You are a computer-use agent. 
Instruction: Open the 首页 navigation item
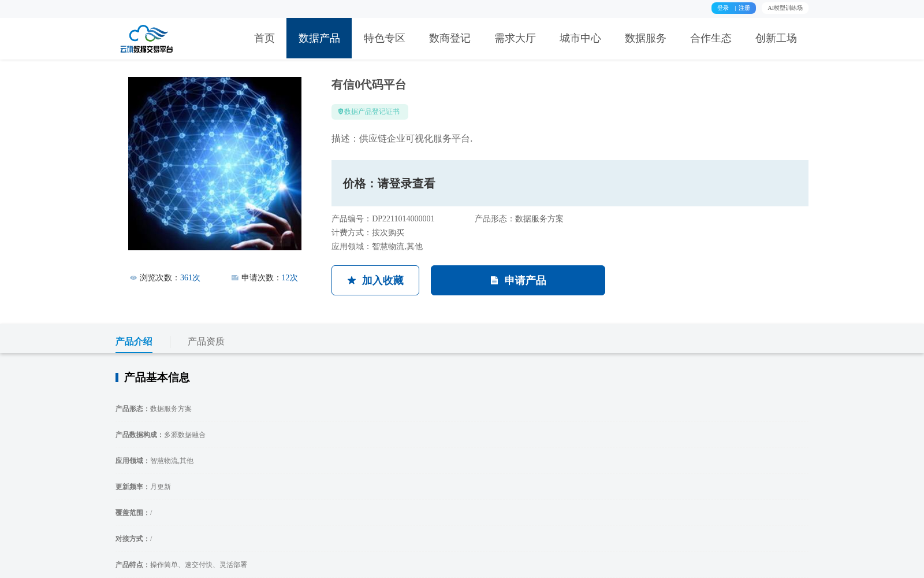(264, 38)
